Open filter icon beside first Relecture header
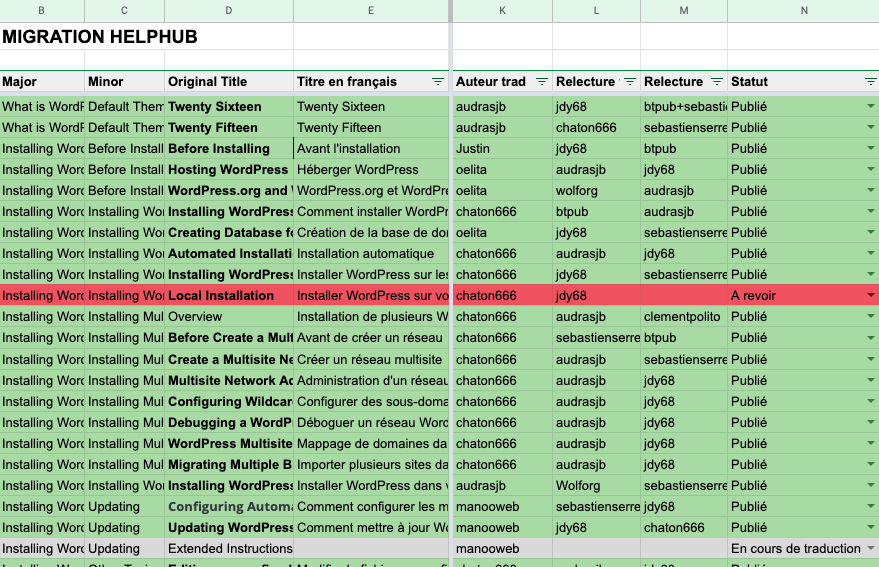 click(x=630, y=82)
